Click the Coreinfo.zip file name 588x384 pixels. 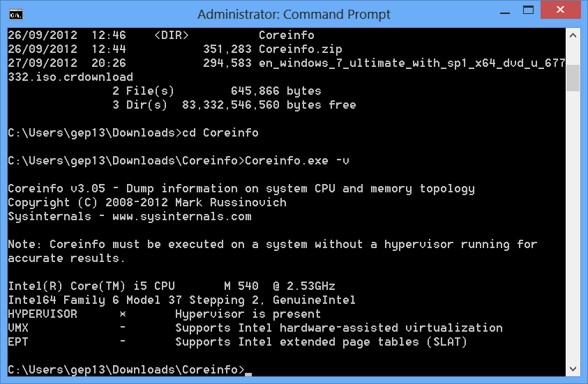point(300,49)
